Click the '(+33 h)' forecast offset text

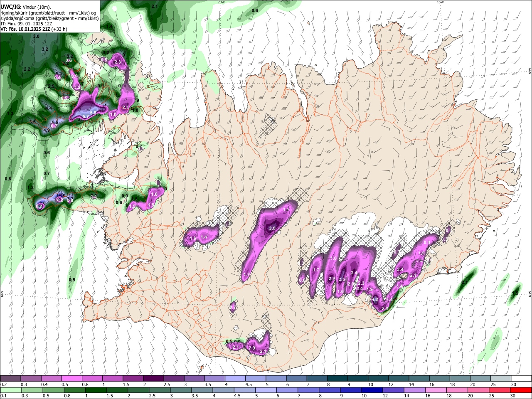[59, 29]
